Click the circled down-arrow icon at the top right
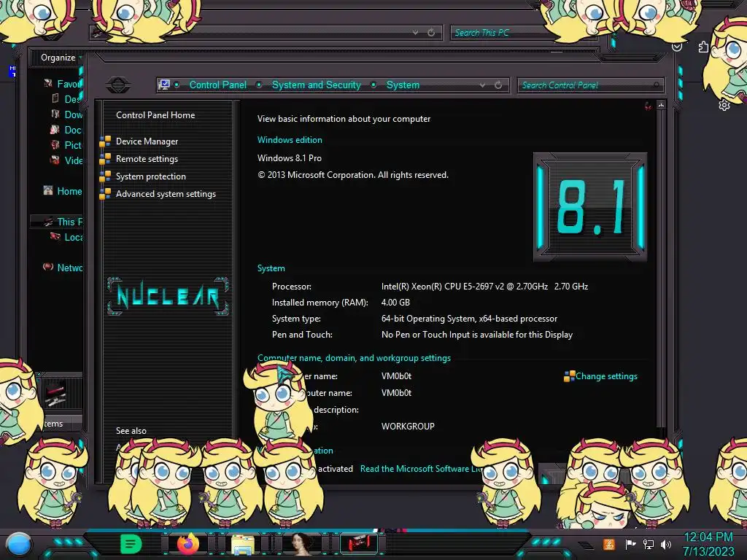 pos(677,46)
